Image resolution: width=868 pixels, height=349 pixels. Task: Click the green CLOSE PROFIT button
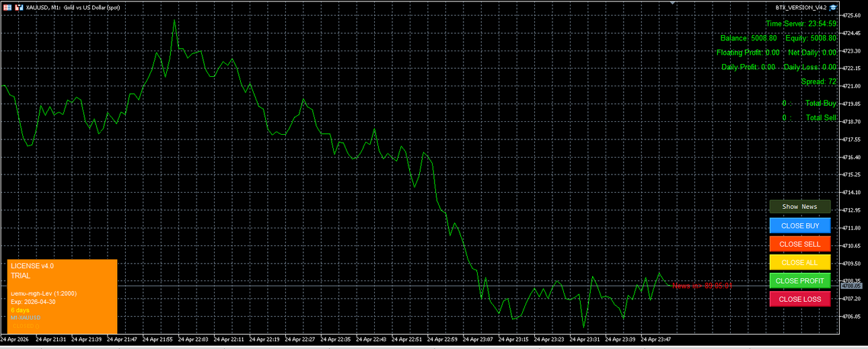(800, 281)
